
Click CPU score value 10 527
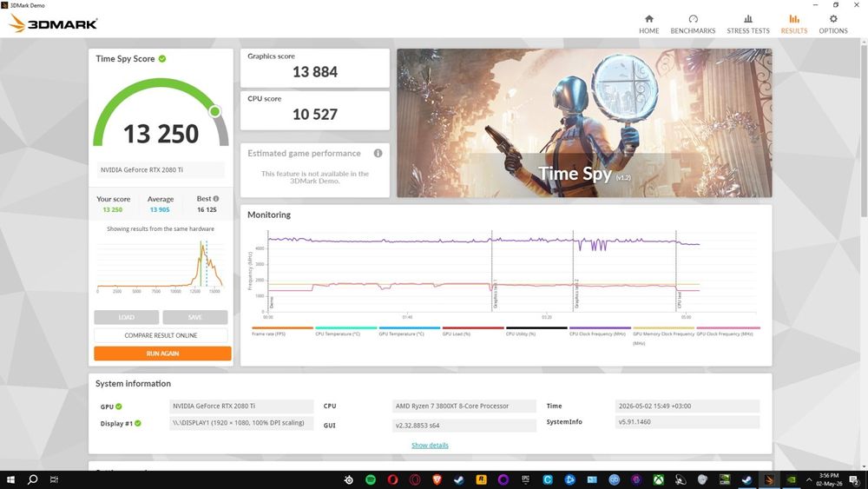pos(315,115)
